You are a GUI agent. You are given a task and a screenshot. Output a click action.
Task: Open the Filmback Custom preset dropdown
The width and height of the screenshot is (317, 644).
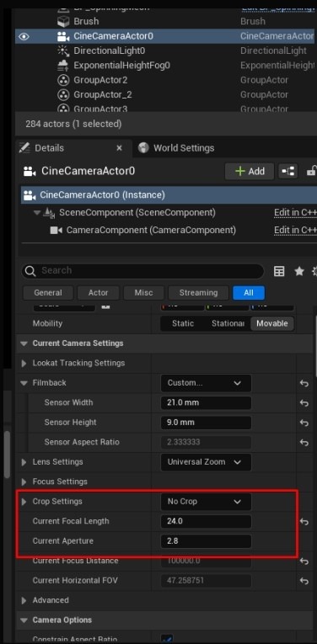tap(206, 383)
